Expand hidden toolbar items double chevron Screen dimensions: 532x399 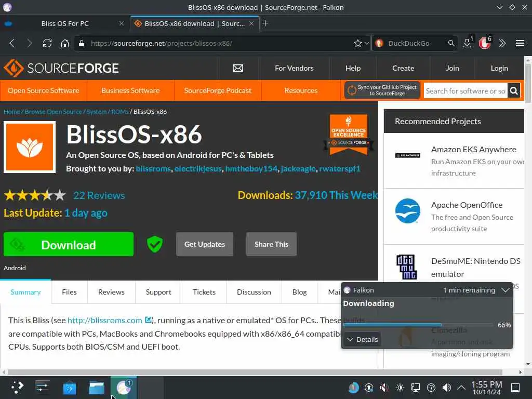pos(502,43)
